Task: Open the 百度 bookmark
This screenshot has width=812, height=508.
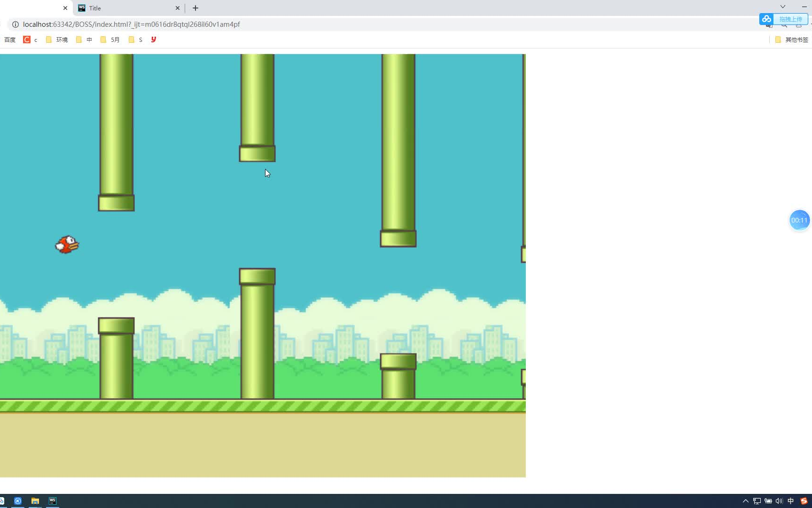Action: pos(10,40)
